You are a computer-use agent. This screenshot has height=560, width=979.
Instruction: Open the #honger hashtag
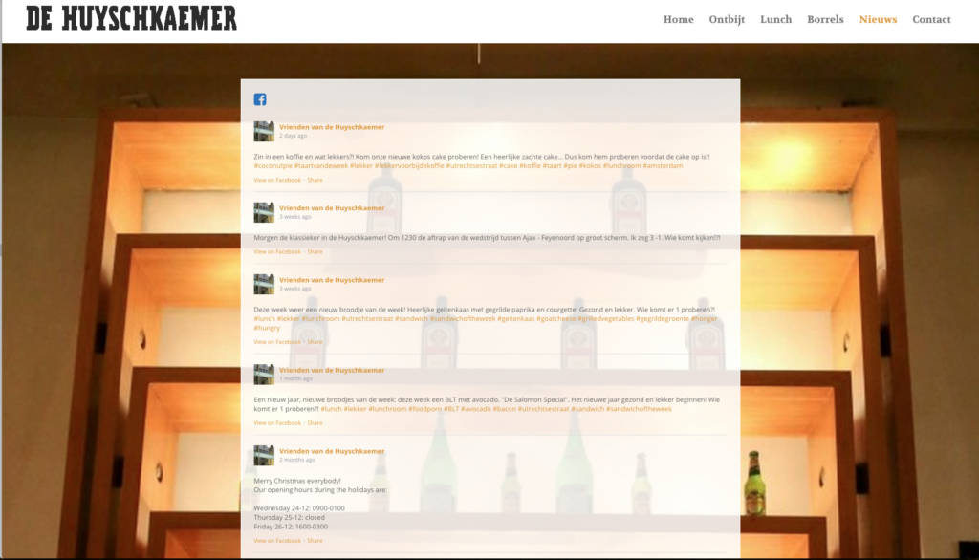point(704,319)
